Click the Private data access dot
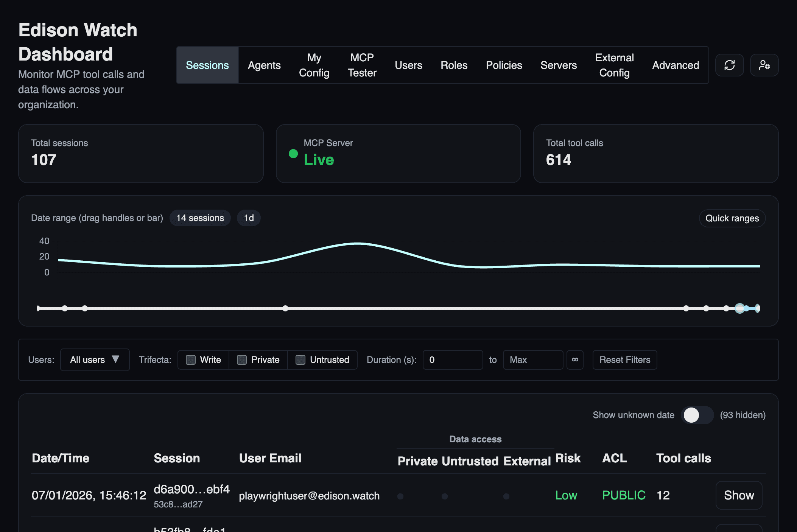The width and height of the screenshot is (797, 532). tap(400, 496)
